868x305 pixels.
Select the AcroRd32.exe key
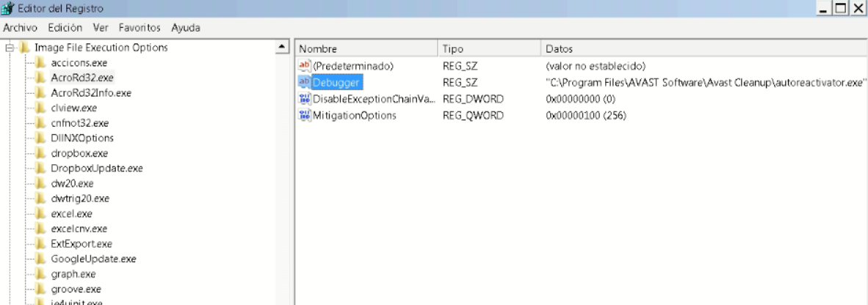(x=82, y=78)
